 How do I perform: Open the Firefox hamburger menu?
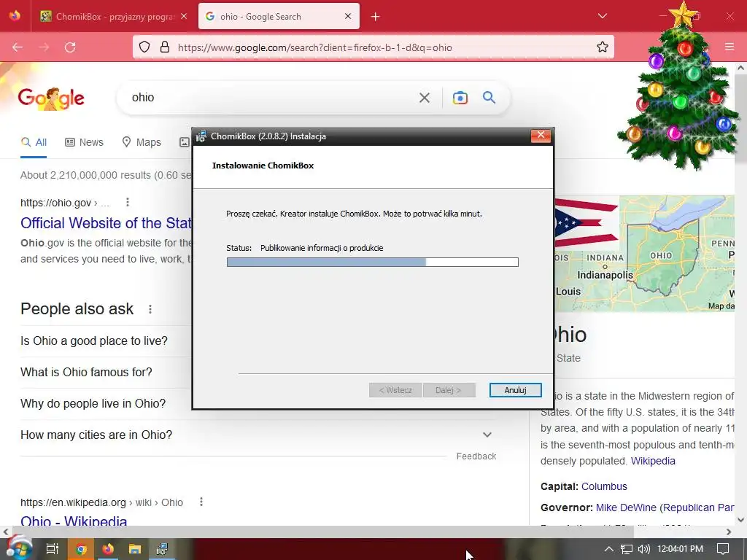[x=729, y=47]
